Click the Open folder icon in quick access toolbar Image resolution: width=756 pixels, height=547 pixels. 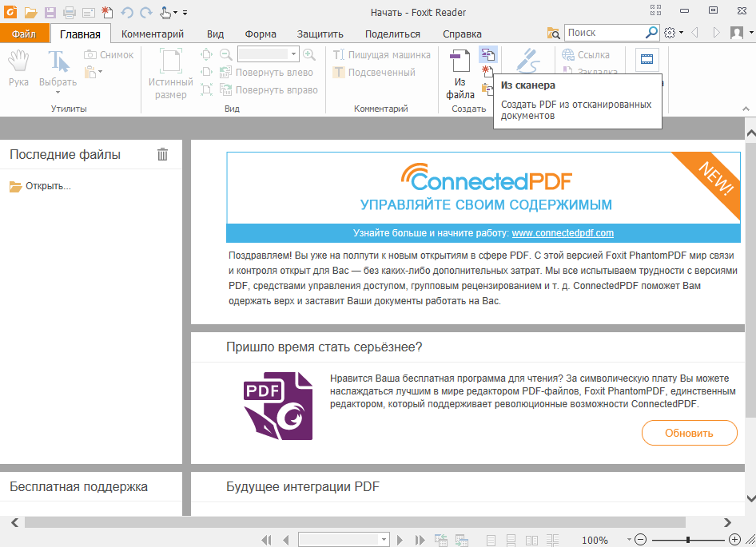[31, 13]
